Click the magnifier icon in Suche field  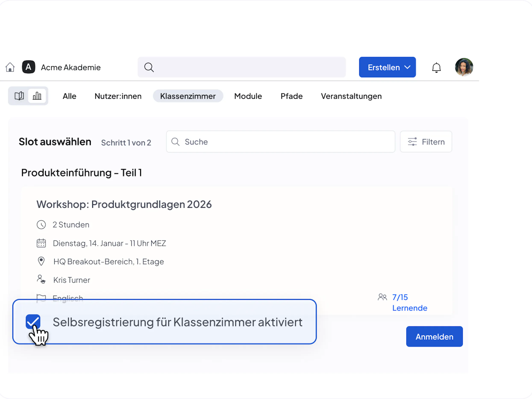click(x=175, y=142)
